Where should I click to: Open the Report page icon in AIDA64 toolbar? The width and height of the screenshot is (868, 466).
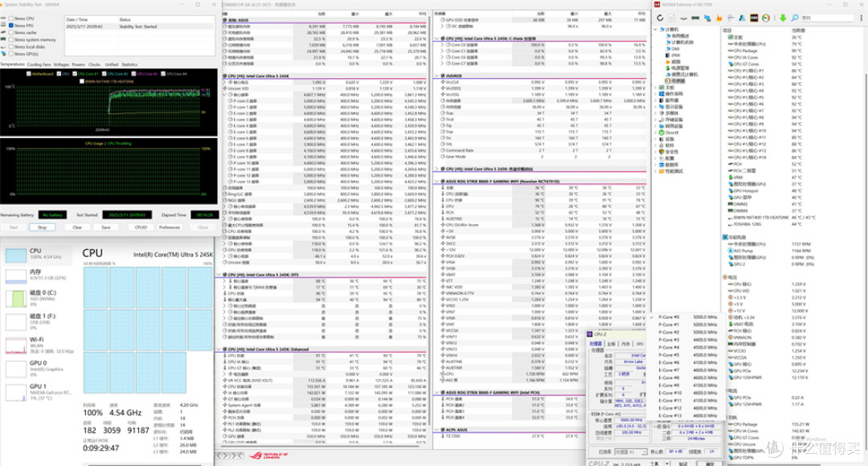coord(671,18)
